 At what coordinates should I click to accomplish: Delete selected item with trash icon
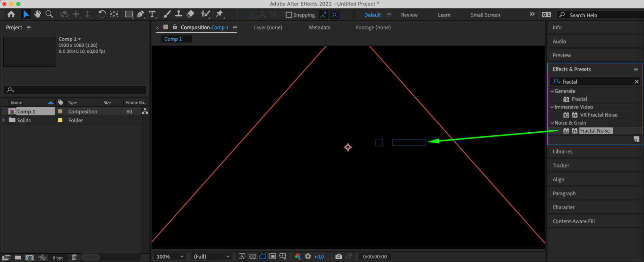pos(74,257)
